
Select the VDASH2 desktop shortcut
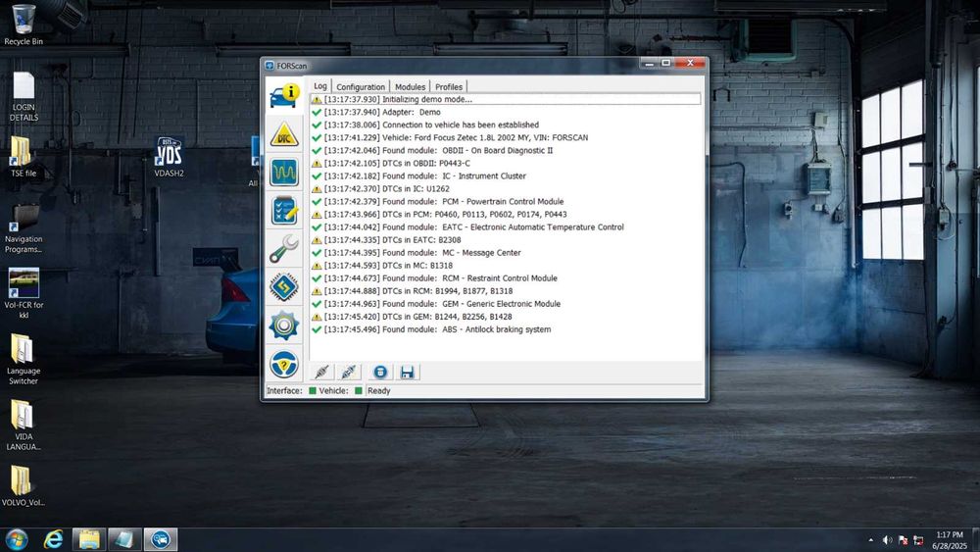[x=169, y=158]
